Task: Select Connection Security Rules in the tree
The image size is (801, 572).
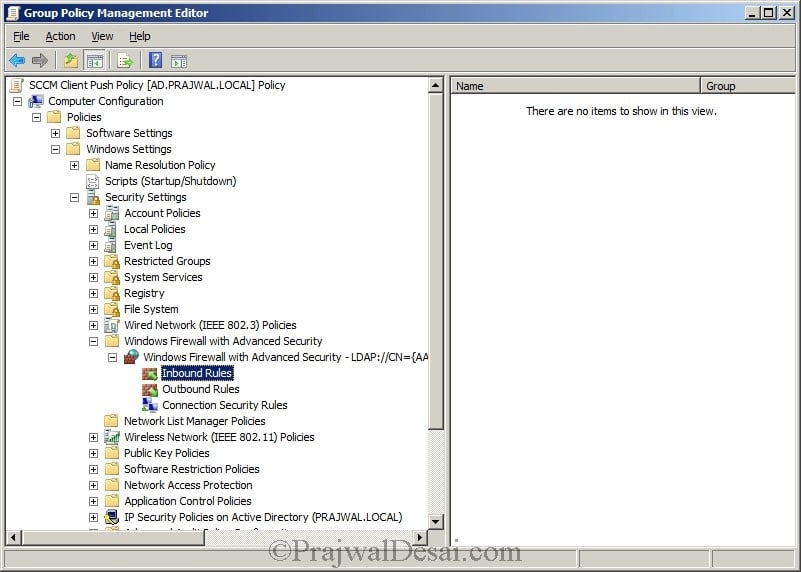Action: pos(225,405)
